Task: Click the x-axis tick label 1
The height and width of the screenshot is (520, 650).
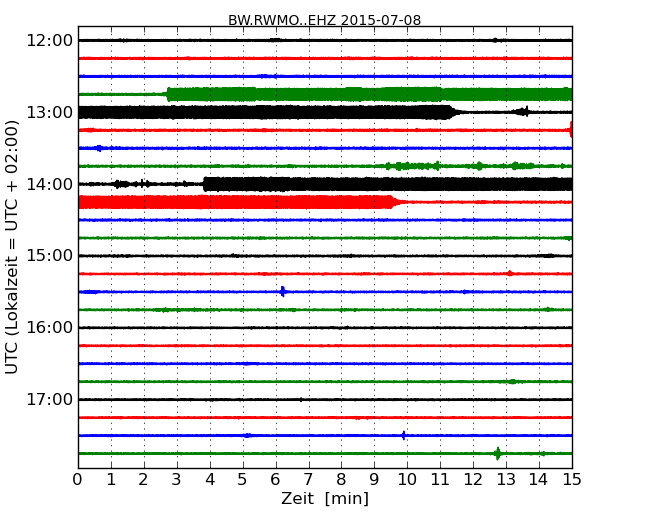Action: point(111,479)
